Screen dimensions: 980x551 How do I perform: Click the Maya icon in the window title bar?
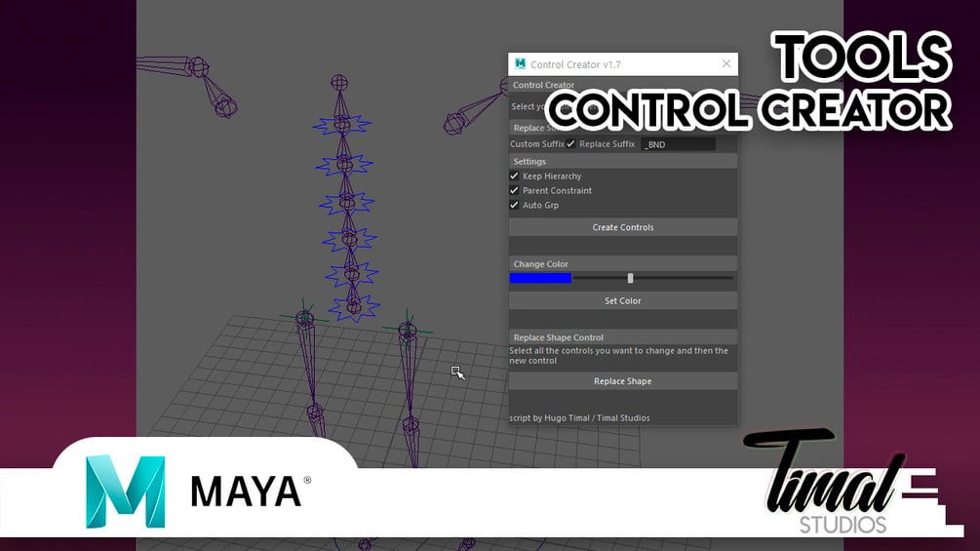(x=520, y=63)
